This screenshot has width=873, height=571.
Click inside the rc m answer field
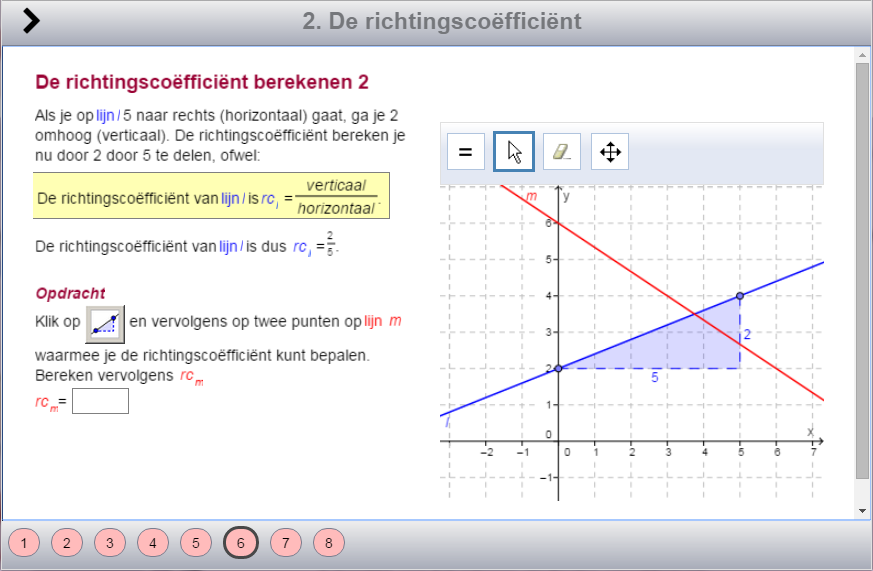(x=100, y=401)
